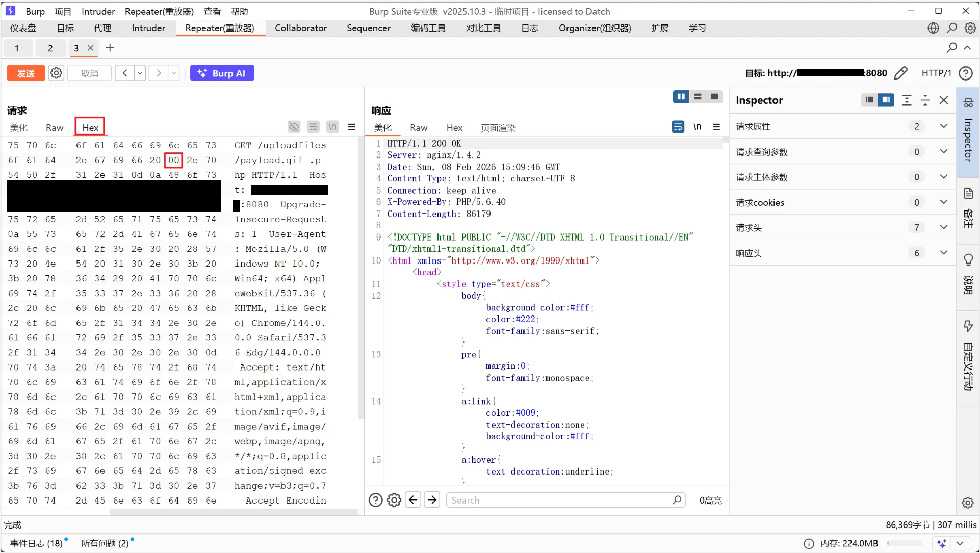
Task: Click the 发送 send button
Action: [25, 73]
